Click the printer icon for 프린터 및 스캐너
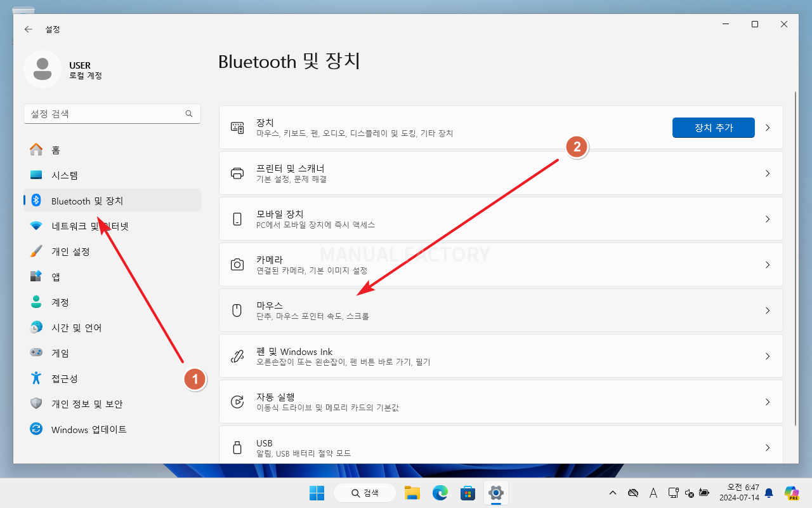 click(237, 173)
